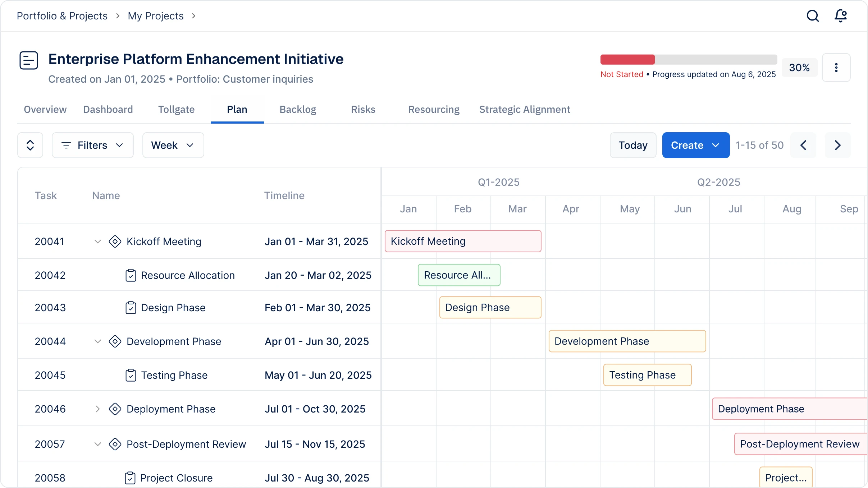Click the project document icon beside title
The height and width of the screenshot is (488, 868).
tap(29, 60)
